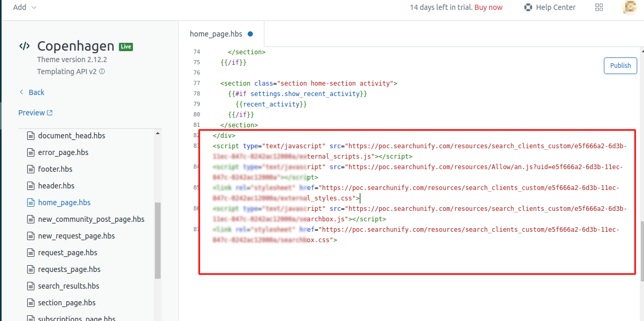The image size is (644, 321).
Task: Open the user profile avatar
Action: click(x=629, y=7)
